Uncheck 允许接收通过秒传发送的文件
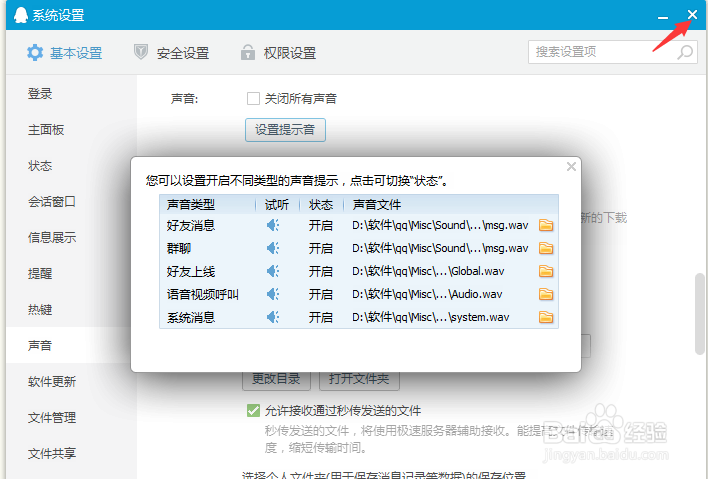This screenshot has width=708, height=479. click(x=253, y=410)
